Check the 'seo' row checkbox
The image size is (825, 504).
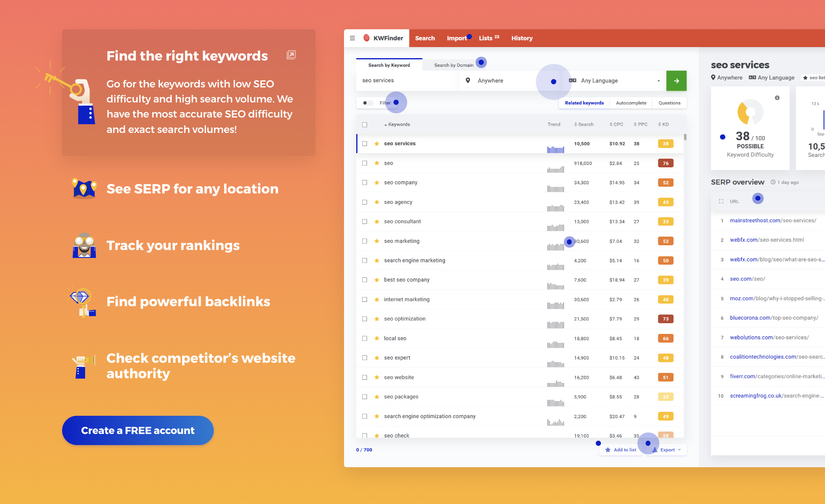(365, 163)
